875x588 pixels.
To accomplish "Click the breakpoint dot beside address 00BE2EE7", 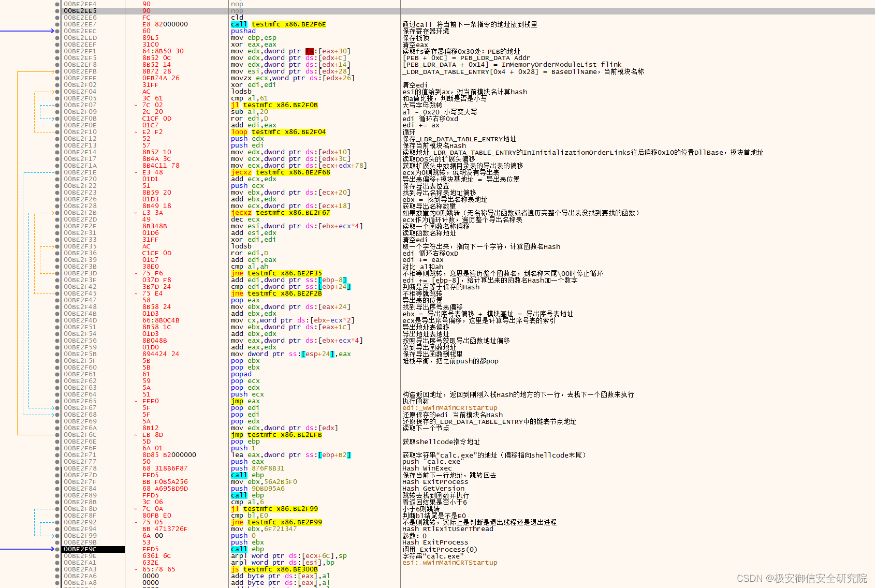I will click(x=57, y=24).
